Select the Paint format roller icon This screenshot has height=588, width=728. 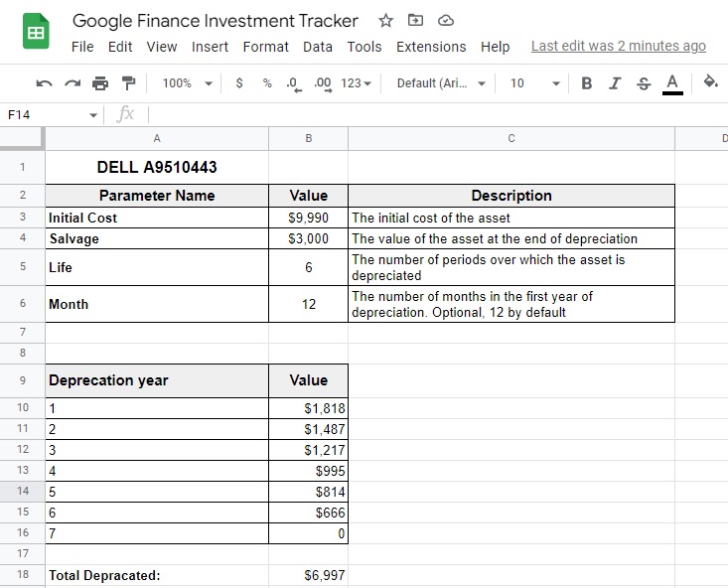pyautogui.click(x=128, y=83)
